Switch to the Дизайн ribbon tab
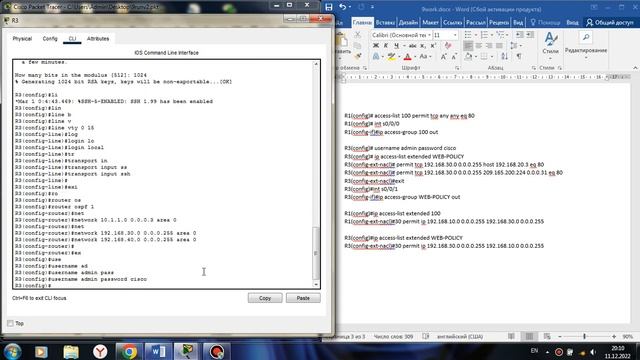640x360 pixels. pyautogui.click(x=408, y=22)
